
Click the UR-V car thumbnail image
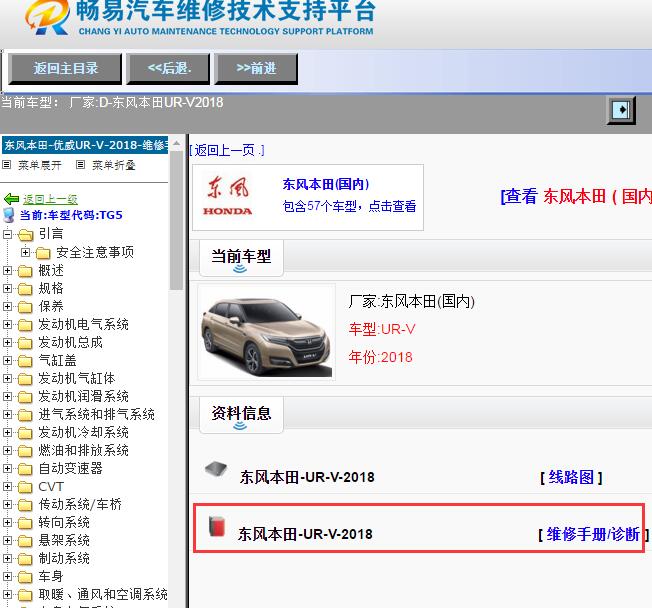coord(267,332)
